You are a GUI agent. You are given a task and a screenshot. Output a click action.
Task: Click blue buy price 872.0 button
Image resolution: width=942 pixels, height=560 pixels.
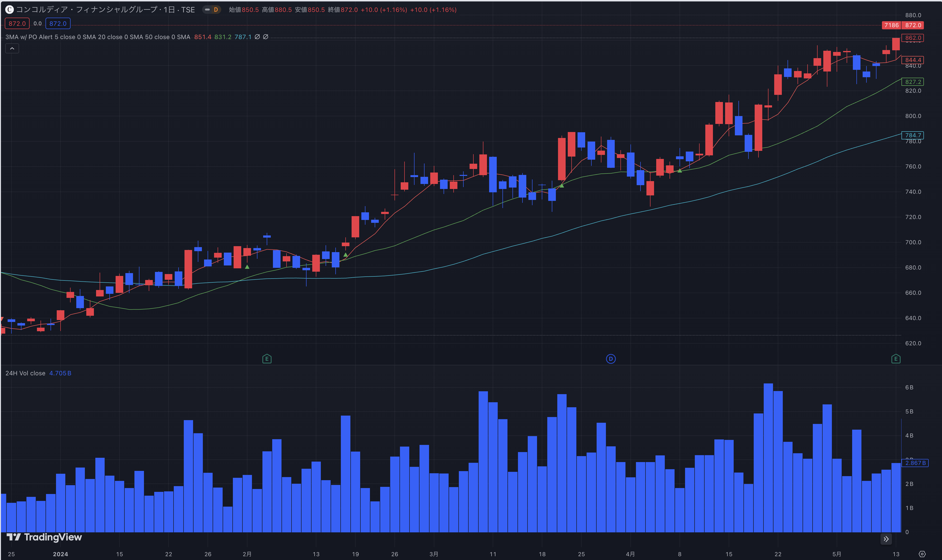(58, 23)
